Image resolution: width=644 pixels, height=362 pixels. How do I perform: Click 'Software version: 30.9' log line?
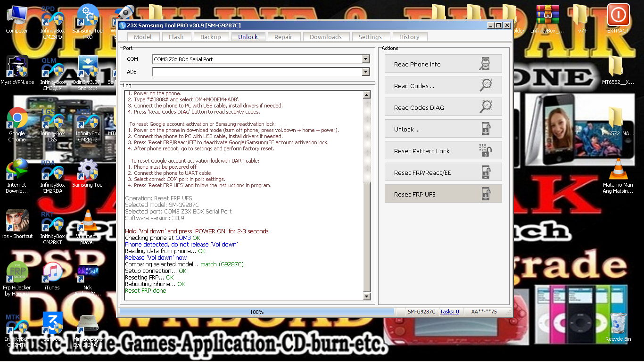coord(155,218)
